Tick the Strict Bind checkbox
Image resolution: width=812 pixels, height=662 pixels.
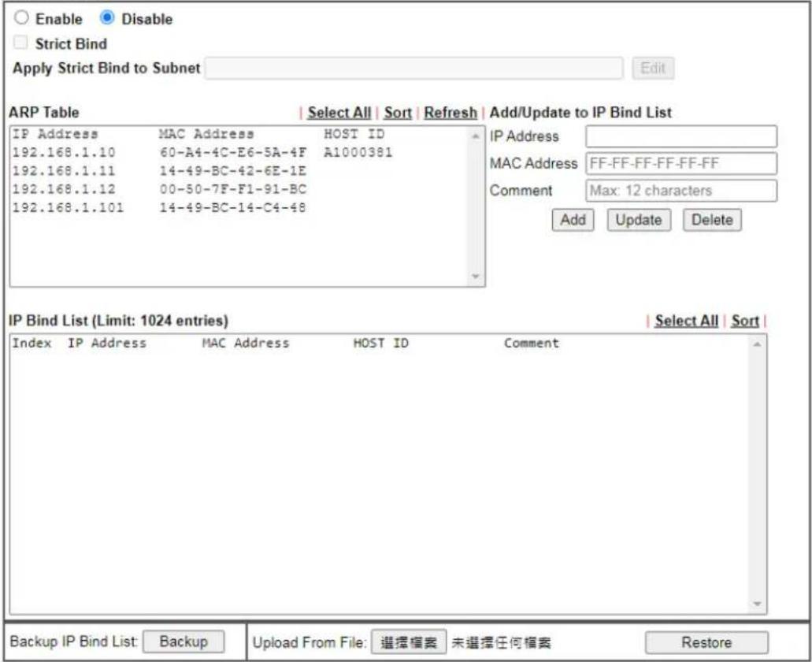coord(20,43)
